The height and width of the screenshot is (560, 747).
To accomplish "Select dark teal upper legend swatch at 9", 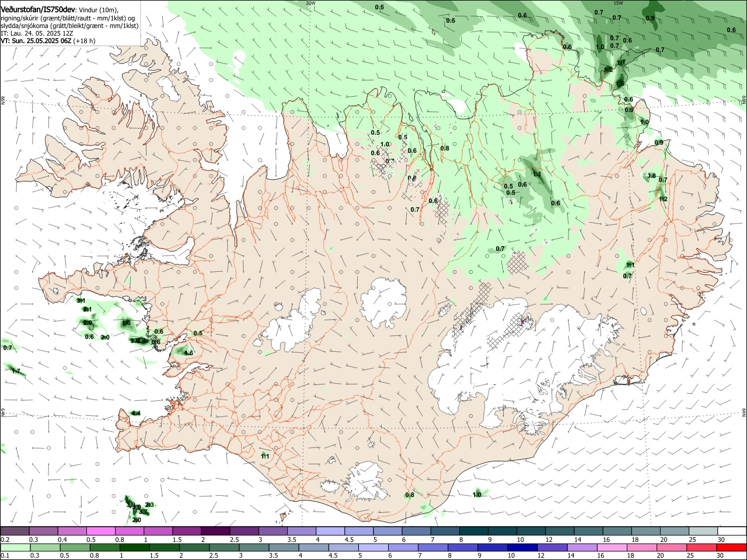I will point(502,531).
